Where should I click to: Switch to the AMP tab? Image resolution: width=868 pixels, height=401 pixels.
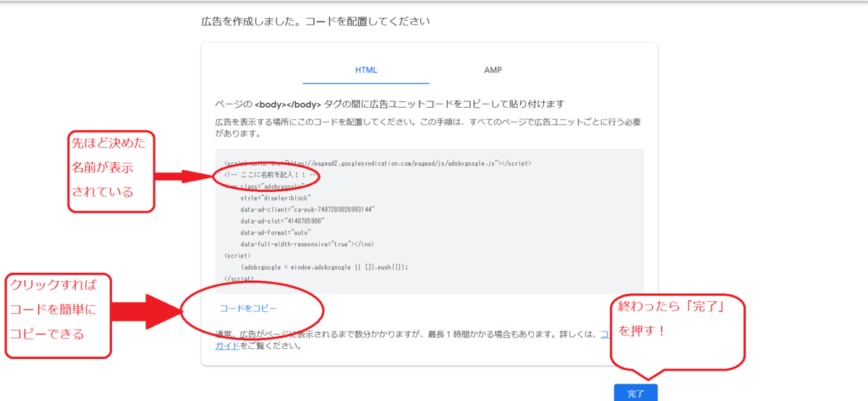coord(493,70)
